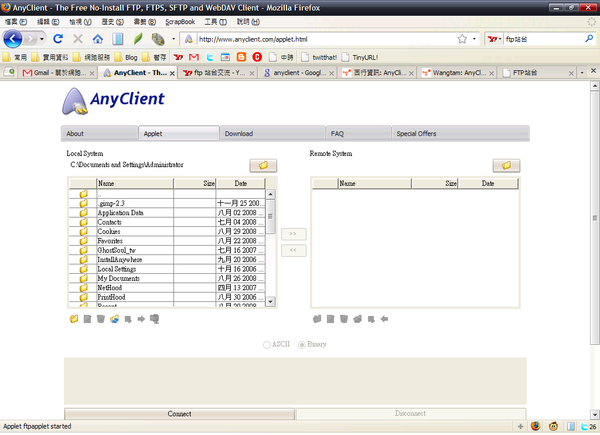Open the back/forward history dropdown arrow

coord(42,39)
